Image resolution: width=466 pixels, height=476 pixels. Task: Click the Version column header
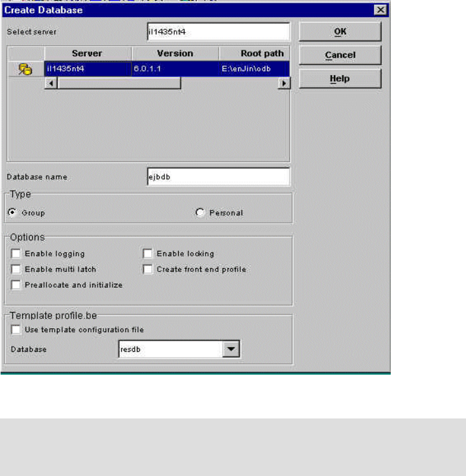[x=175, y=54]
